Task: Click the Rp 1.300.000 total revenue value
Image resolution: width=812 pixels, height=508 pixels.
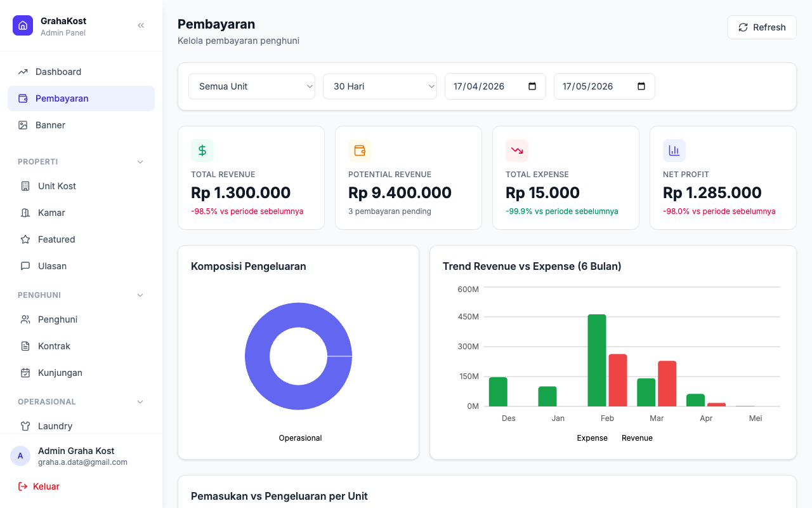Action: 241,192
